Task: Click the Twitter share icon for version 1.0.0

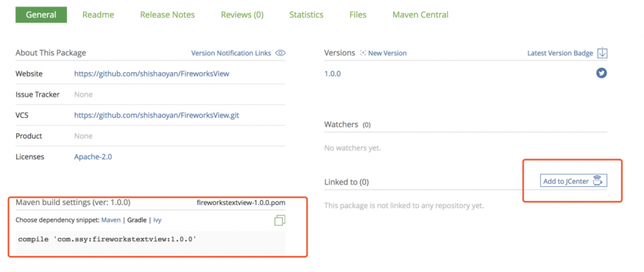Action: (x=601, y=73)
